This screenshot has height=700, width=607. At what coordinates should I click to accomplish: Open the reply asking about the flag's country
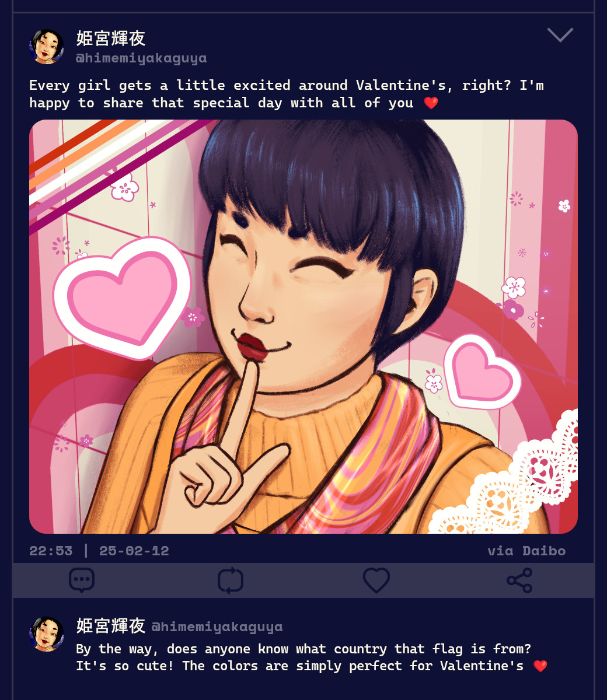312,657
